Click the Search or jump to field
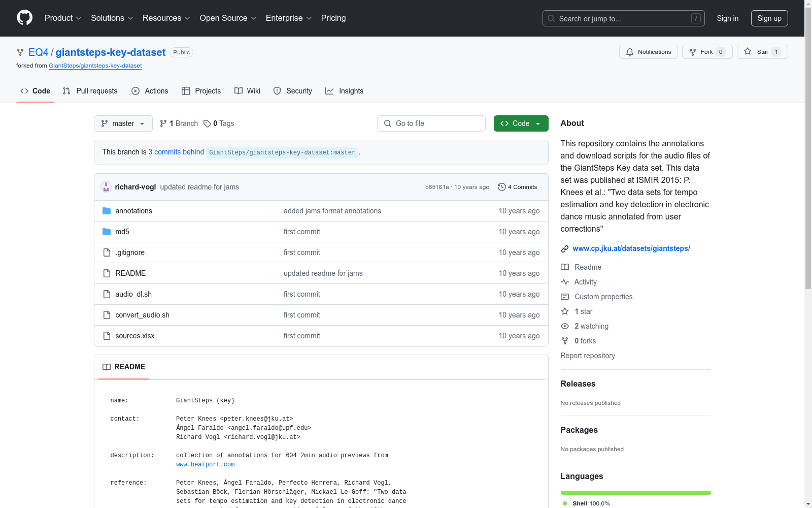This screenshot has width=812, height=508. [x=624, y=18]
